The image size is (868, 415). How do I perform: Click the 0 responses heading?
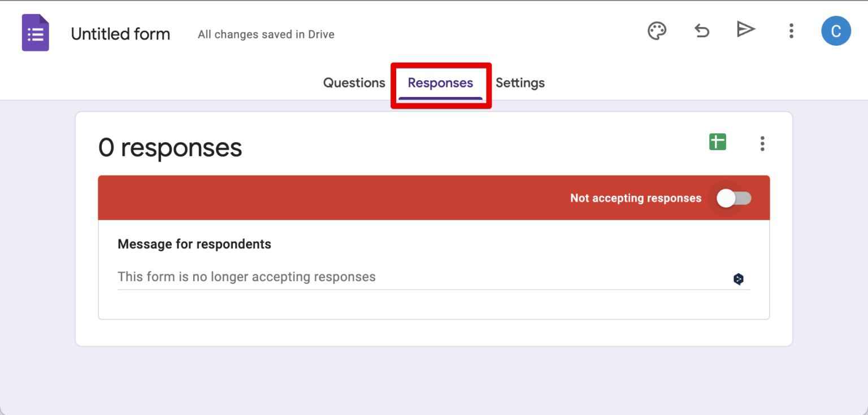pos(170,147)
